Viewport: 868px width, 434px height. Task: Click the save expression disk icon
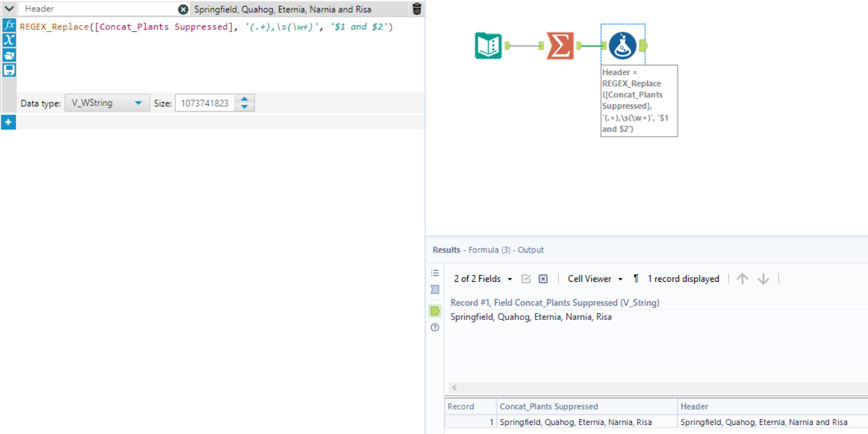(9, 70)
